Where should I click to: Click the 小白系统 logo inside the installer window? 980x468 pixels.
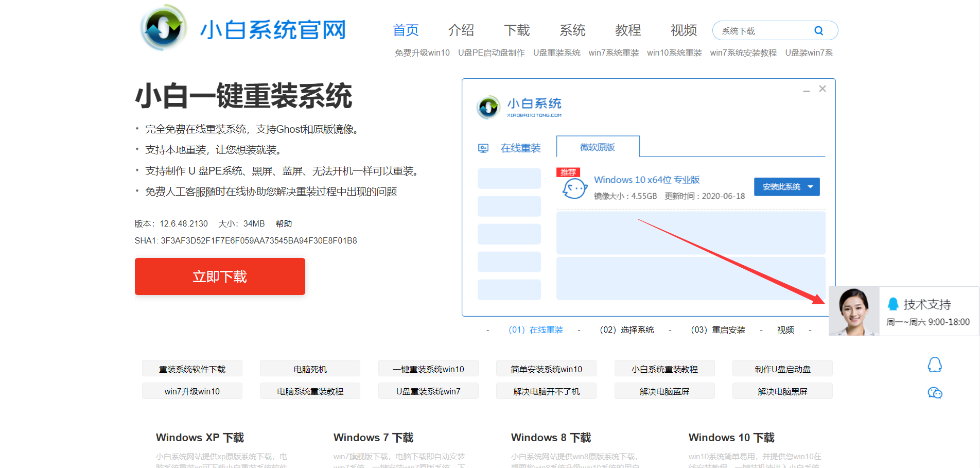tap(488, 107)
